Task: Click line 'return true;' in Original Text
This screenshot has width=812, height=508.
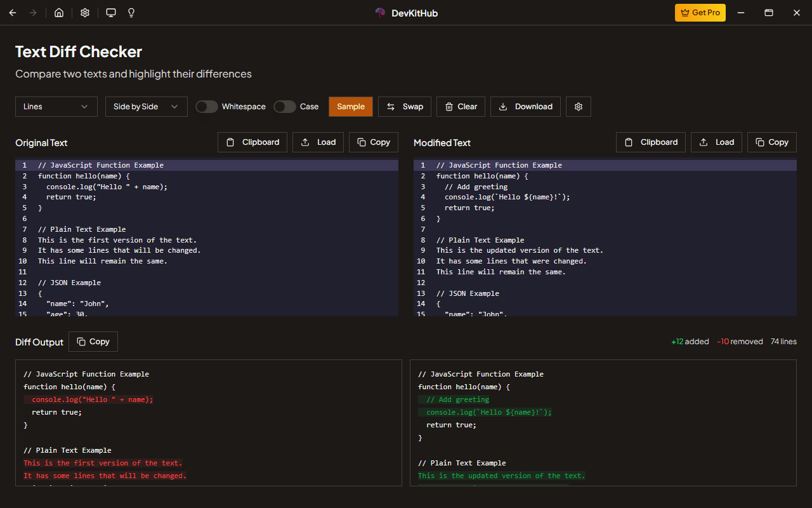Action: click(71, 197)
